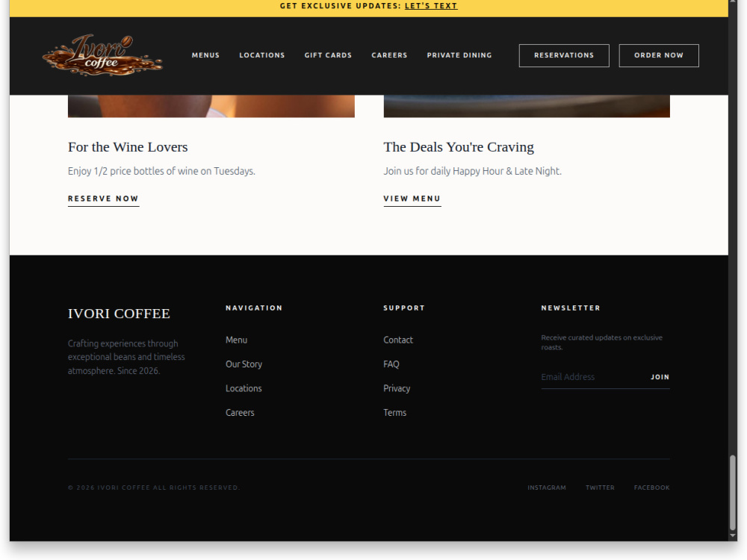Click the ORDER NOW button
This screenshot has height=560, width=747.
coord(659,56)
